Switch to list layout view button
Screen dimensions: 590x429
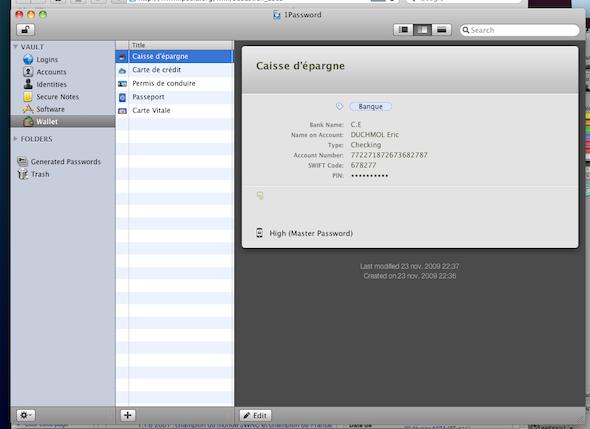point(403,30)
